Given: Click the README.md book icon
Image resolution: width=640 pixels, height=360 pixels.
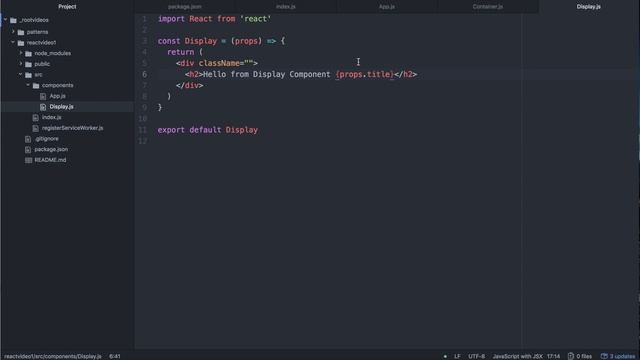Looking at the screenshot, I should [x=28, y=160].
